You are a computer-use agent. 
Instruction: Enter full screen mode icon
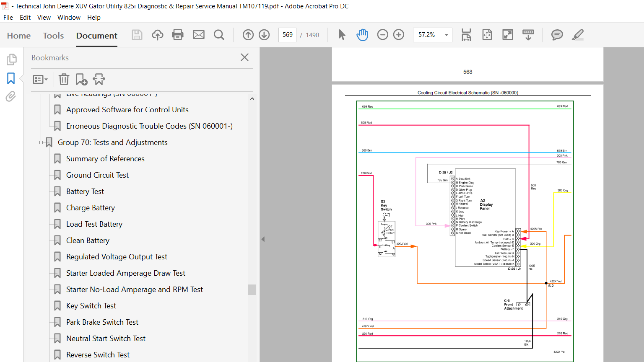(508, 35)
